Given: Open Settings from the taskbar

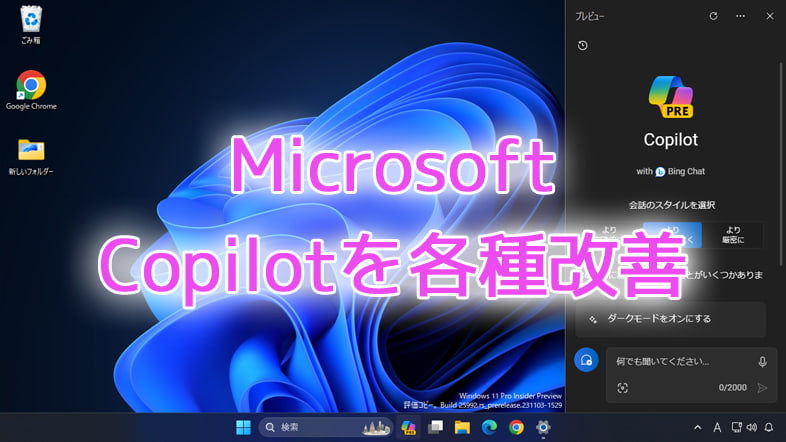Looking at the screenshot, I should point(543,427).
